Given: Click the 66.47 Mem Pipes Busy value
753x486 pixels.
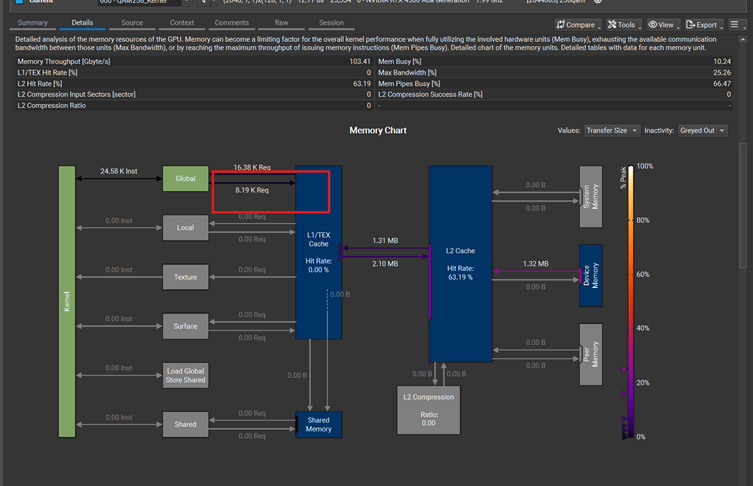Looking at the screenshot, I should click(x=722, y=84).
